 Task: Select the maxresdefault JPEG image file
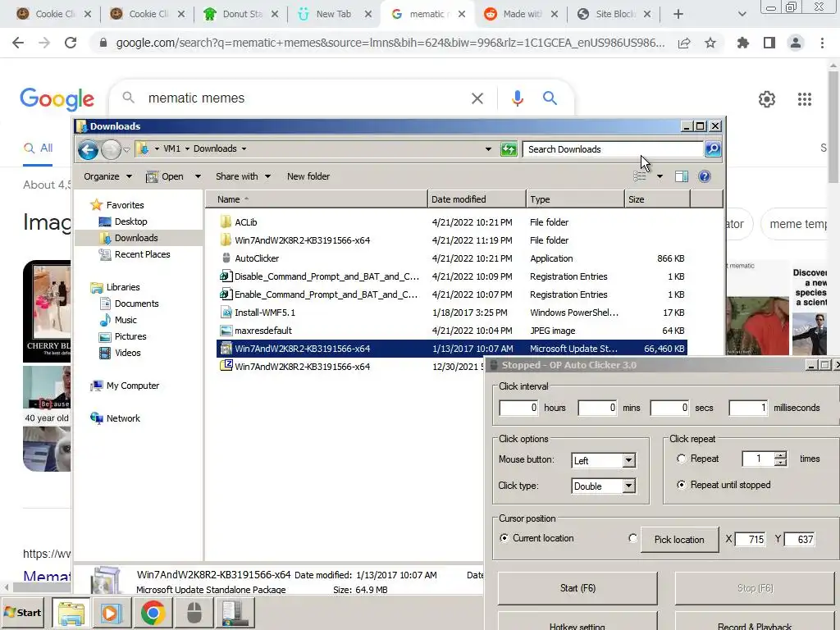[262, 331]
